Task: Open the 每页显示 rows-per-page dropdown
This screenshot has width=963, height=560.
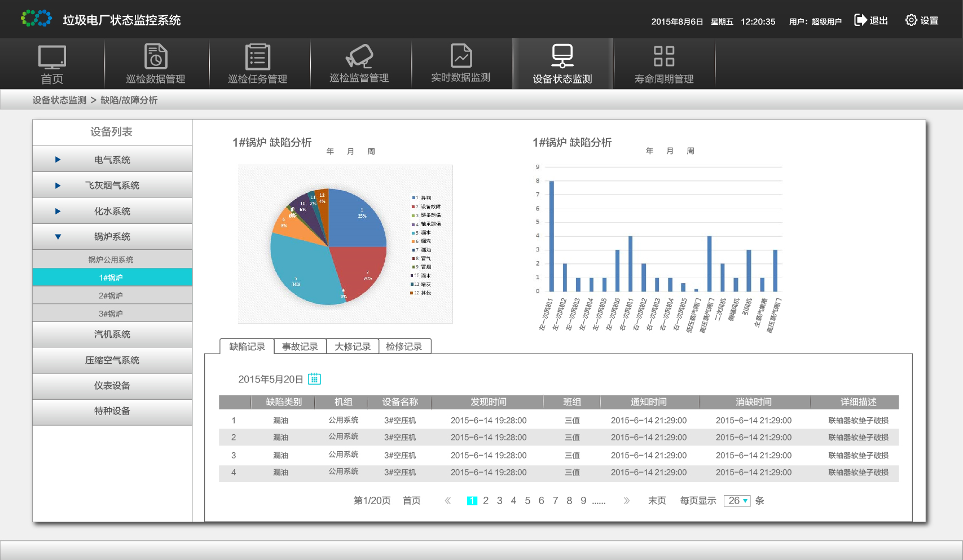Action: [x=737, y=501]
